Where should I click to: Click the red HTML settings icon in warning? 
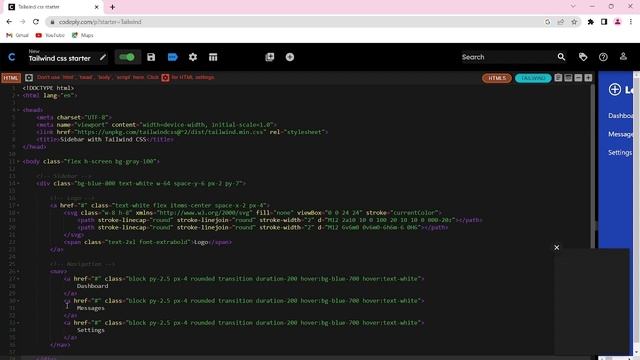165,78
